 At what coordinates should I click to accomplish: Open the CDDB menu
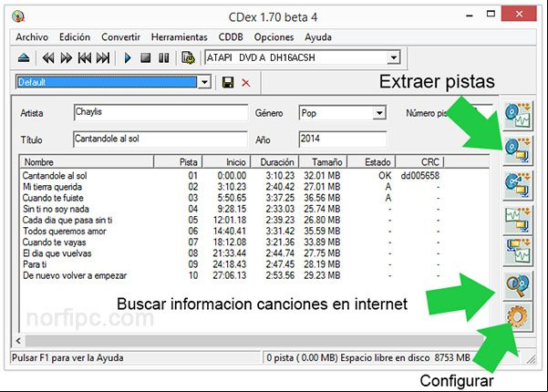(231, 37)
